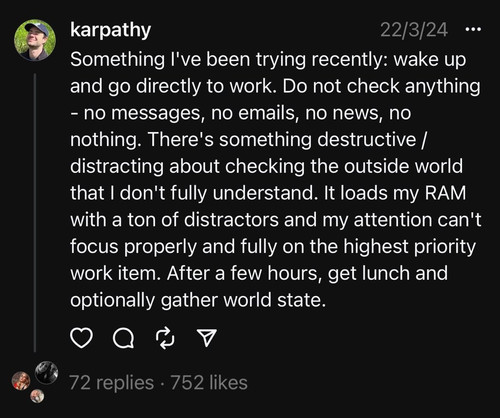The height and width of the screenshot is (418, 500).
Task: Select the reddish replier avatar on the left
Action: point(21,381)
